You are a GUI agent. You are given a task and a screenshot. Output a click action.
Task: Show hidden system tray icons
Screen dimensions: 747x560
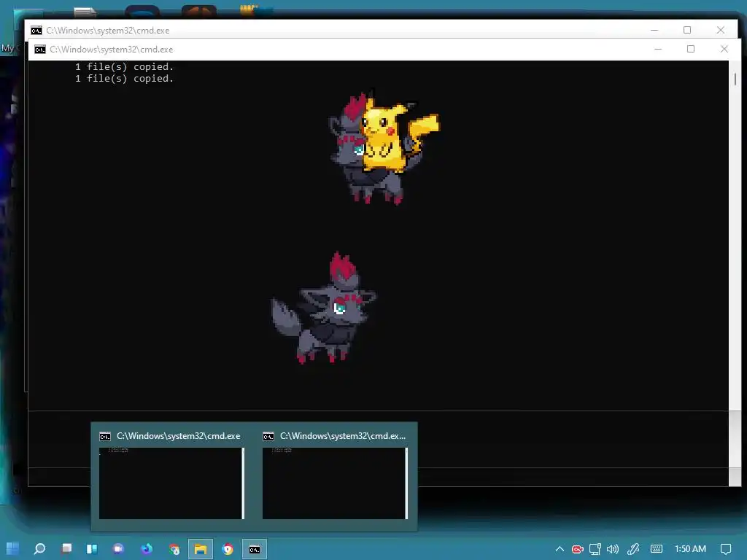[560, 549]
